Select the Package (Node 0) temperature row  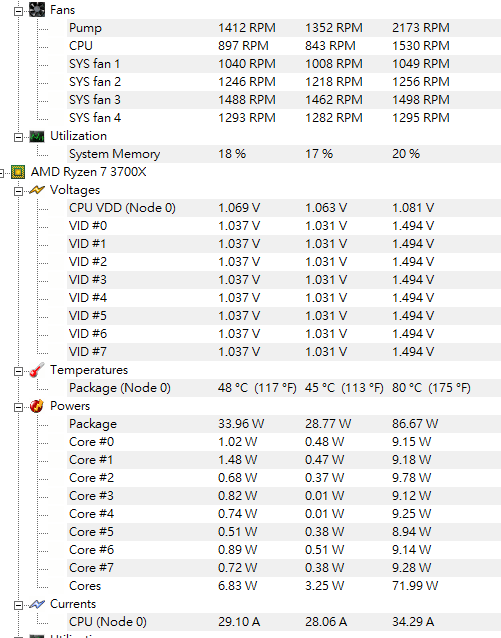coord(284,388)
